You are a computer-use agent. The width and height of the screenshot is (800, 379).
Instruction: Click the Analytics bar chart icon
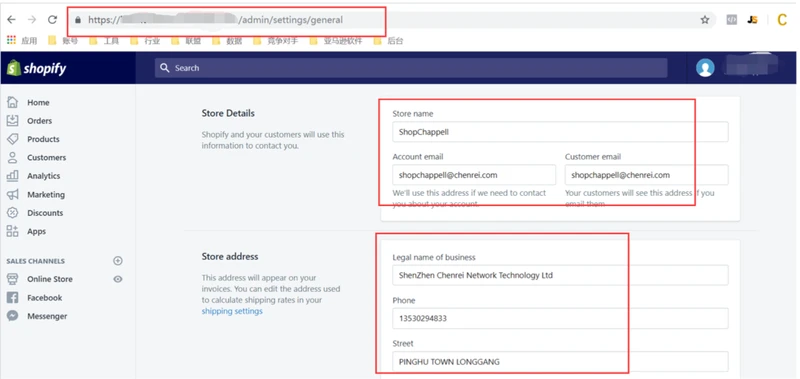click(12, 175)
